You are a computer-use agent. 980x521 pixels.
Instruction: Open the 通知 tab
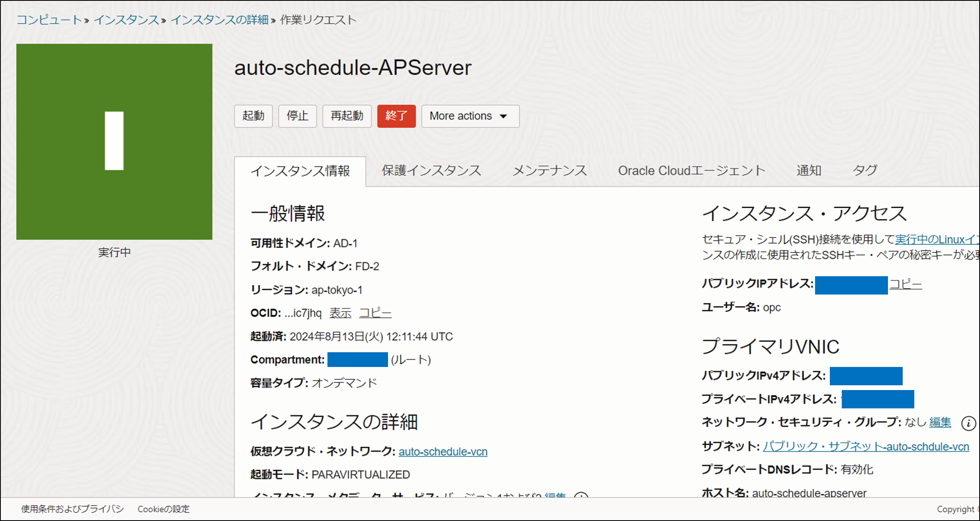coord(809,171)
